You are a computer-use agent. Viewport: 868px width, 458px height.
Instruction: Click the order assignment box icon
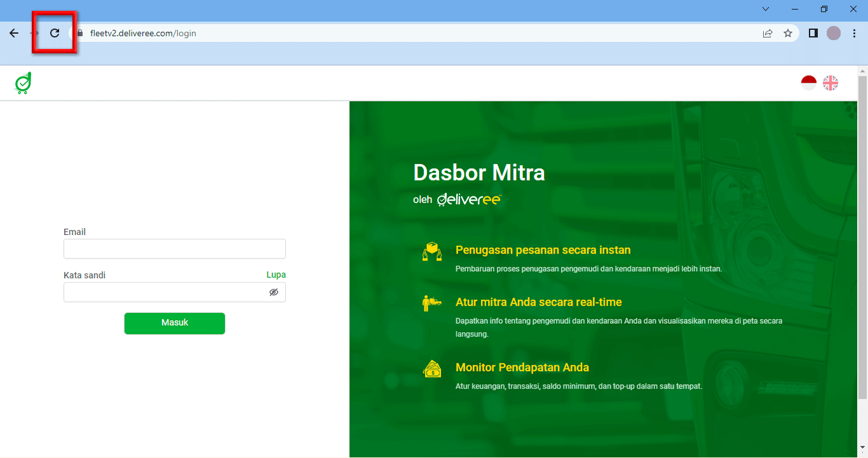point(432,252)
